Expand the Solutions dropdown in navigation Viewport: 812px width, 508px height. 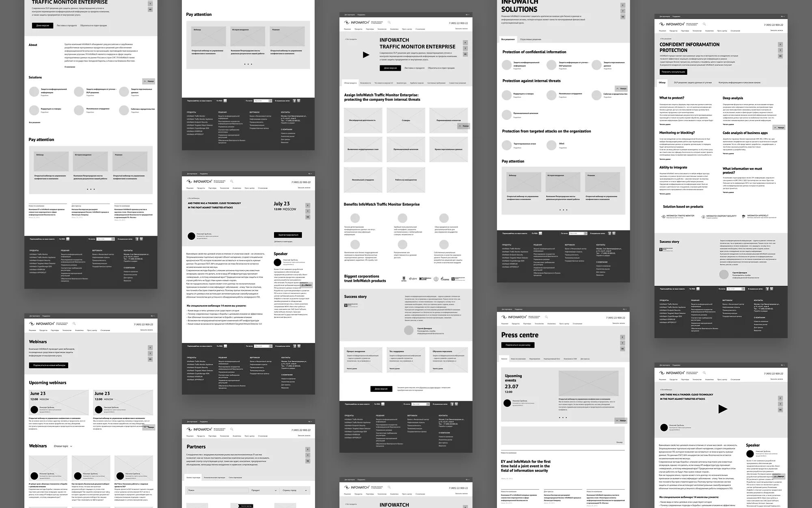tap(348, 29)
